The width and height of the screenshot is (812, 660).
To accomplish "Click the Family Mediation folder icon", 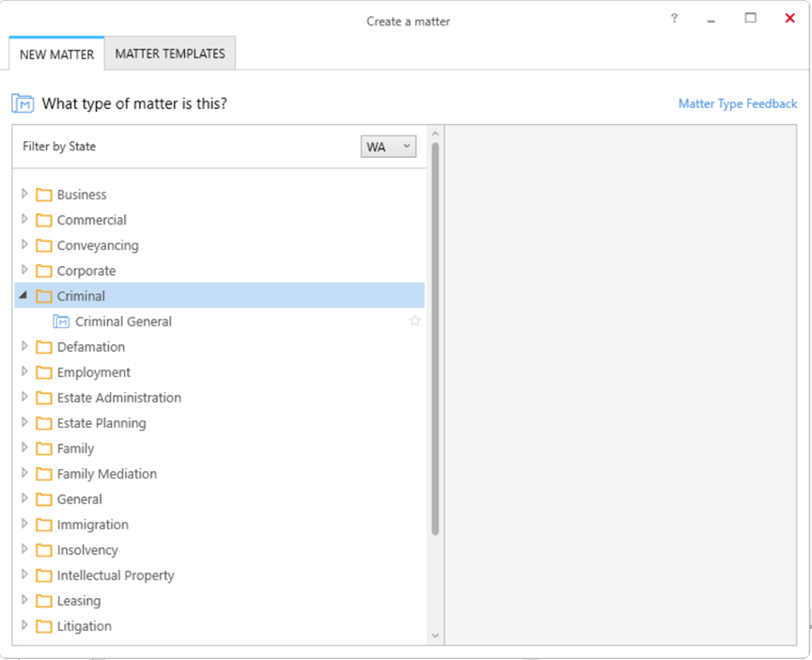I will 44,474.
